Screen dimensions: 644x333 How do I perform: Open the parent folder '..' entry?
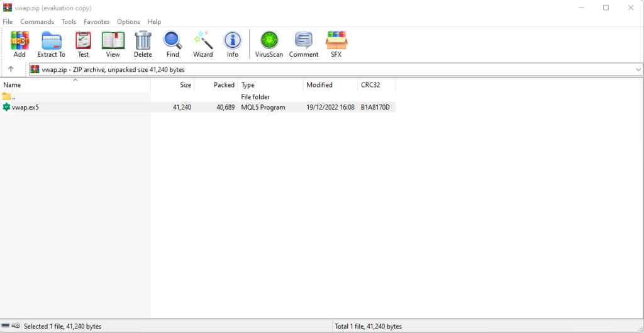(13, 97)
